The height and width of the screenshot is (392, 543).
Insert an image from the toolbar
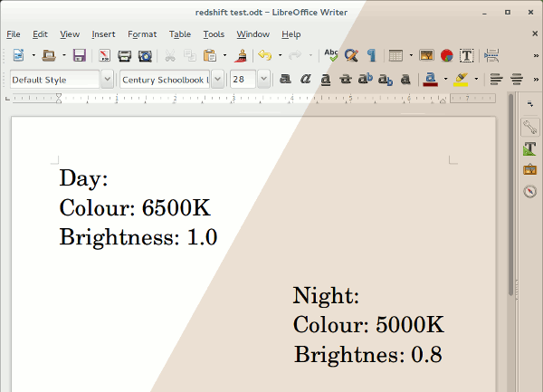click(x=426, y=56)
